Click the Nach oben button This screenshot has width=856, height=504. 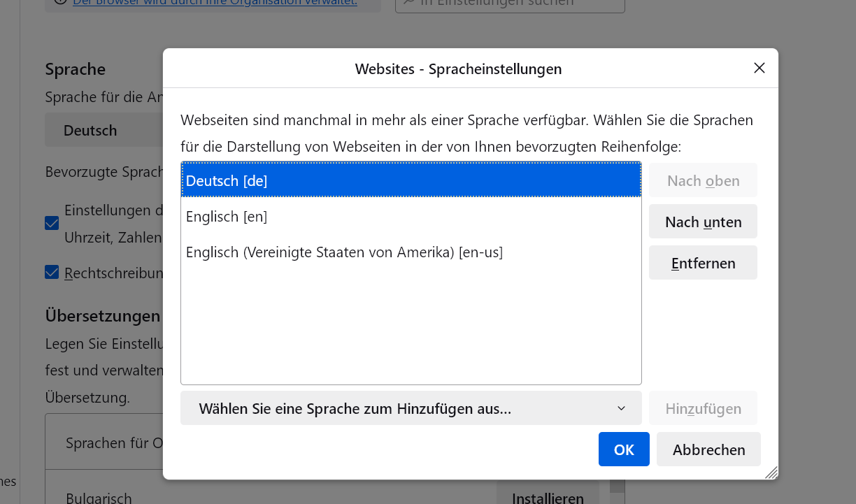(x=703, y=181)
